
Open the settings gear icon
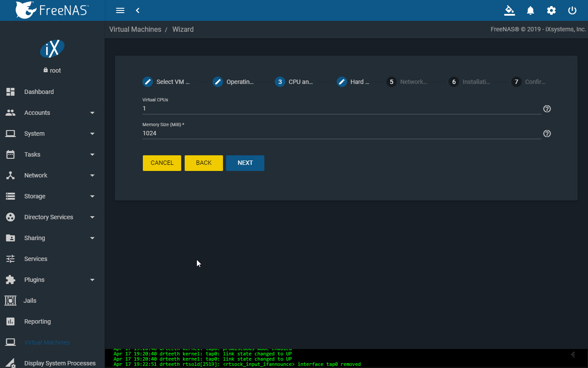click(551, 10)
